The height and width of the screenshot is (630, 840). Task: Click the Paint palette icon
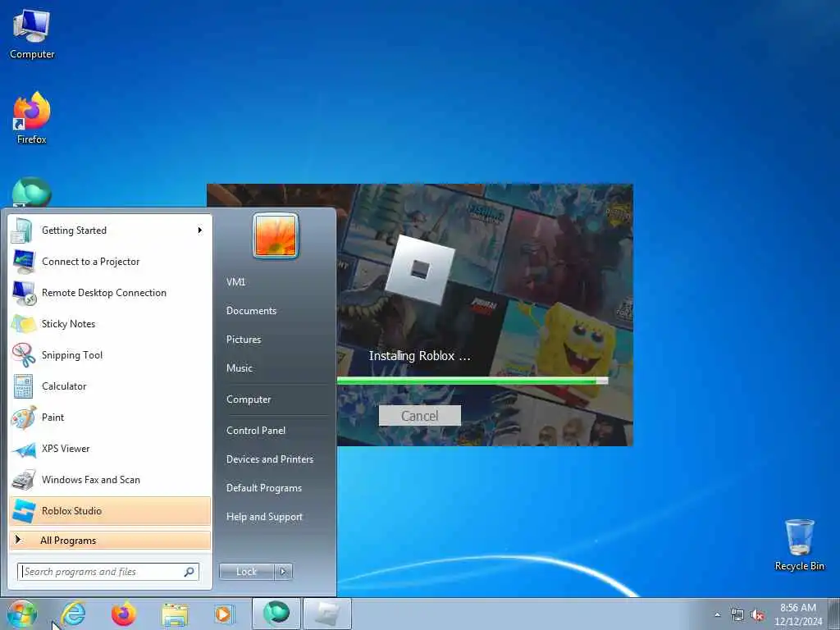tap(24, 418)
